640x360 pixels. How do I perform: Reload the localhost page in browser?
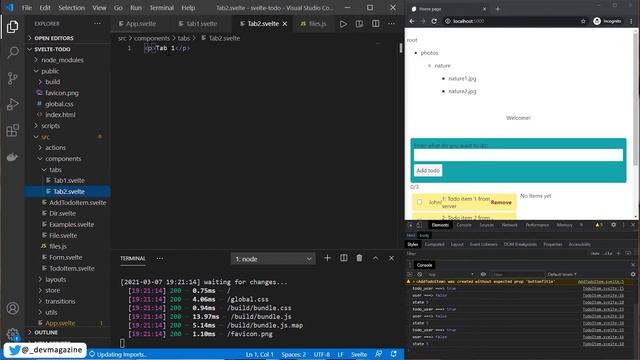(434, 21)
